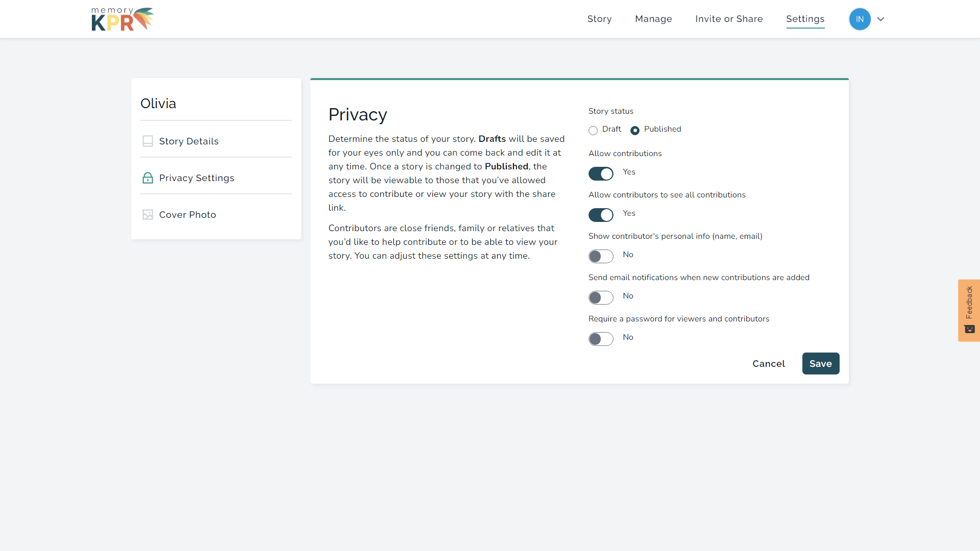Click the Privacy heading
Image resolution: width=980 pixels, height=551 pixels.
click(357, 115)
